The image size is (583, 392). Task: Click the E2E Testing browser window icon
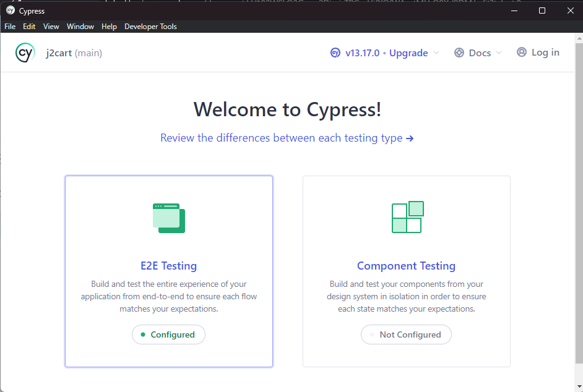[x=169, y=218]
